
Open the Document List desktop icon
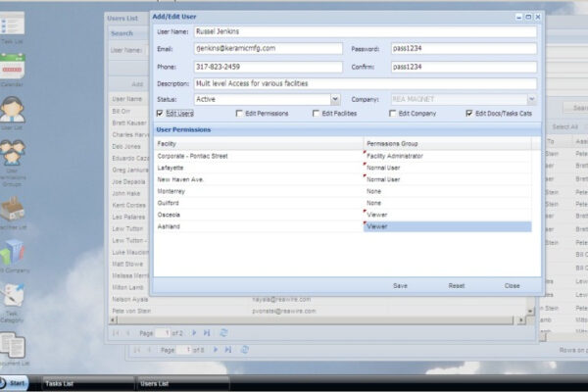click(13, 346)
